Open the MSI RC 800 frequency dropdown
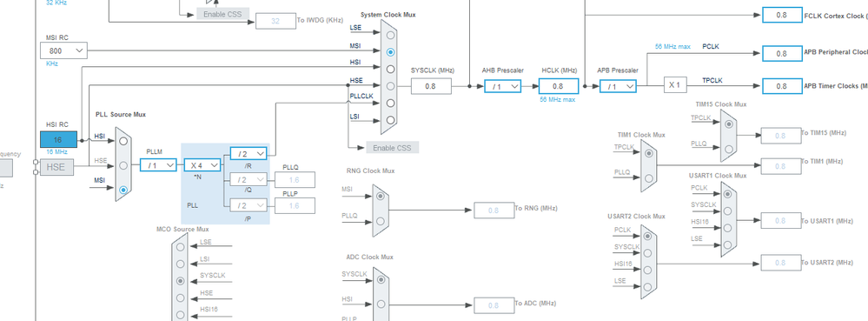Screen dimensions: 868x321 (x=63, y=51)
